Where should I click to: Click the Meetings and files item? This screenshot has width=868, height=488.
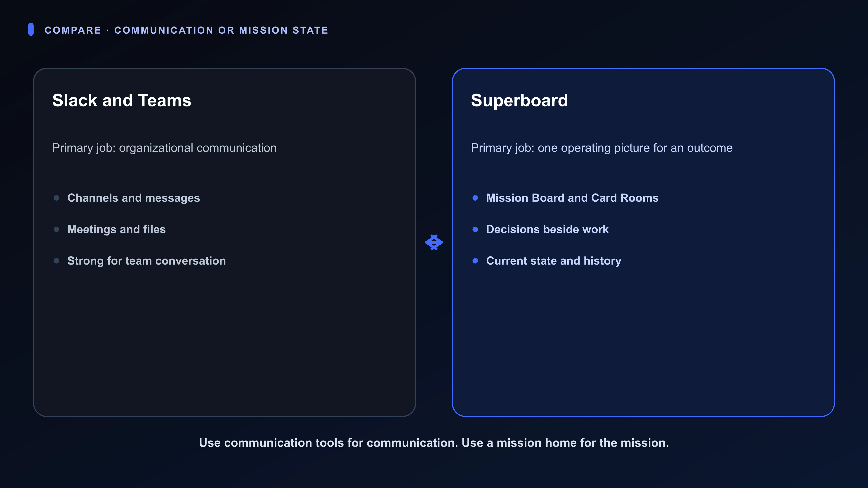[117, 229]
